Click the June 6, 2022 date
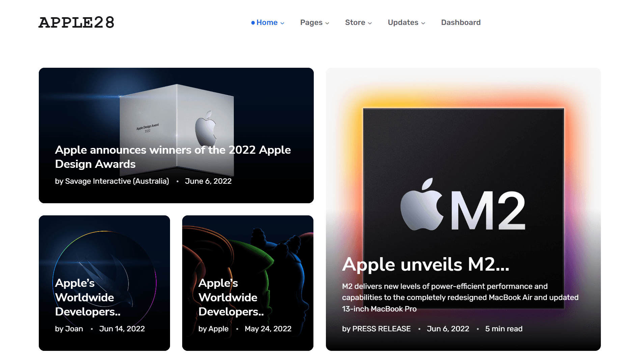639x364 pixels. [x=208, y=181]
